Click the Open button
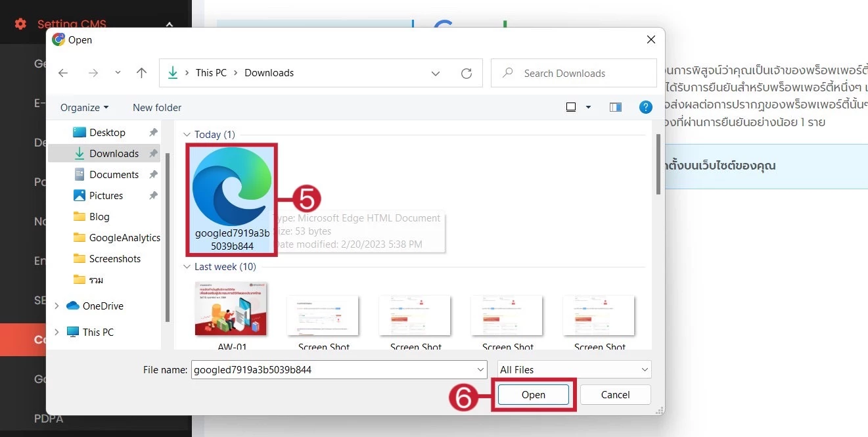The width and height of the screenshot is (868, 437). [534, 394]
